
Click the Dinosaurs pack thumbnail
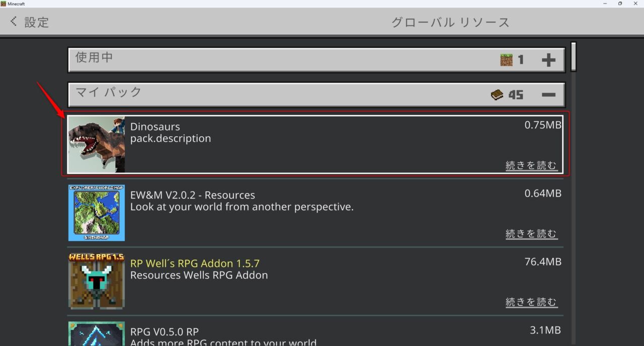pos(96,144)
